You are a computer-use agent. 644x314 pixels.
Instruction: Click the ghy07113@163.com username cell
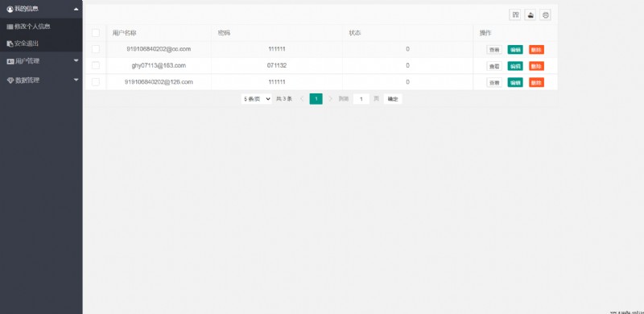159,65
